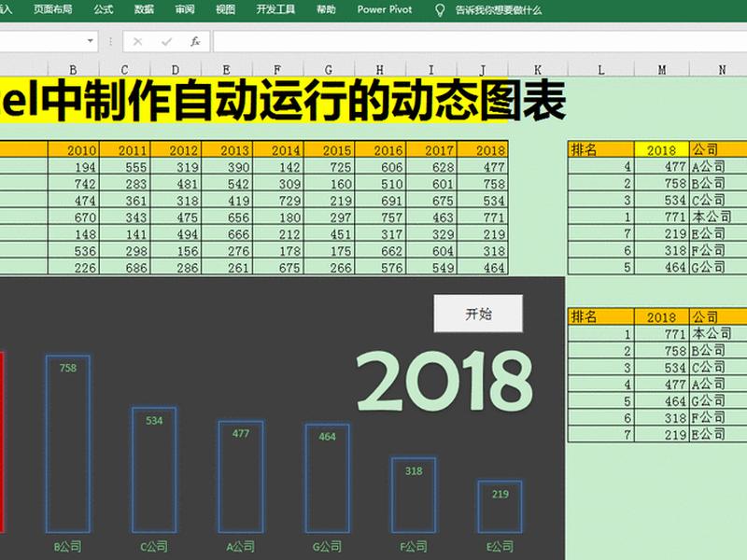Click the large 2018 year label on chart
747x560 pixels.
click(x=444, y=381)
